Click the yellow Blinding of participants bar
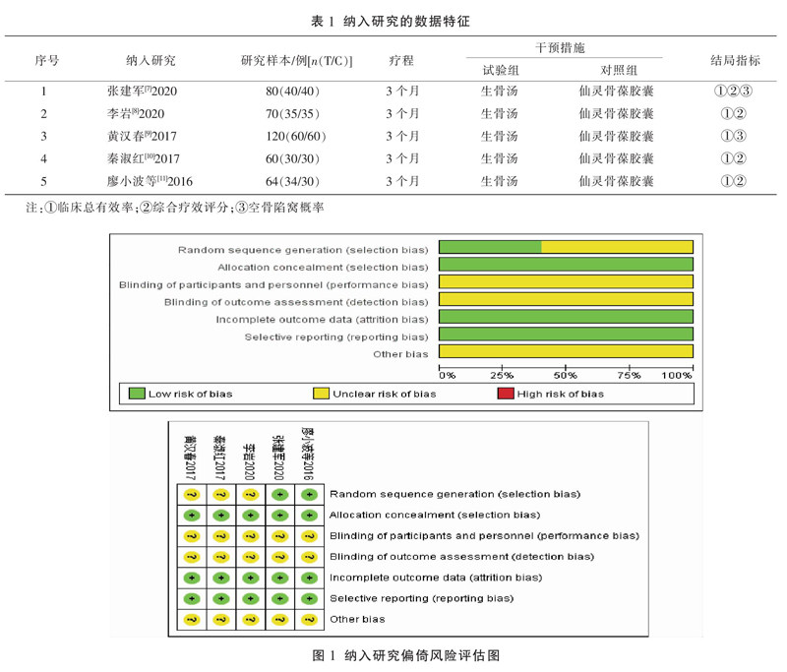 point(567,281)
